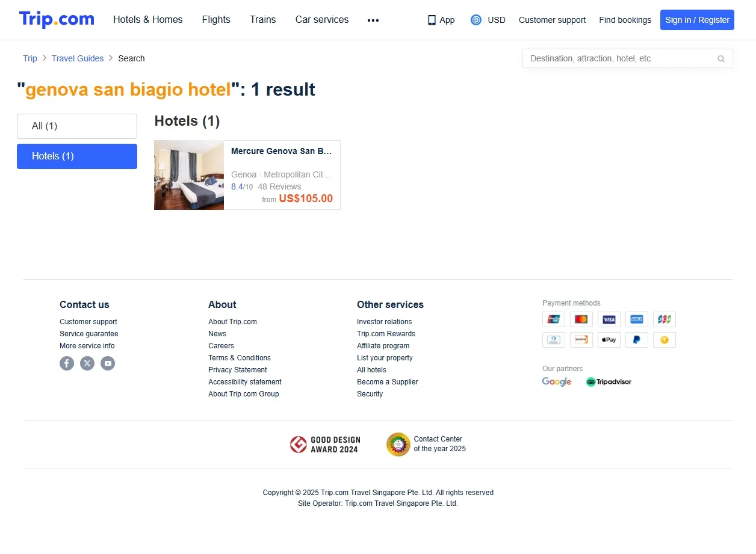The width and height of the screenshot is (756, 554).
Task: Open Car services menu
Action: tap(322, 20)
